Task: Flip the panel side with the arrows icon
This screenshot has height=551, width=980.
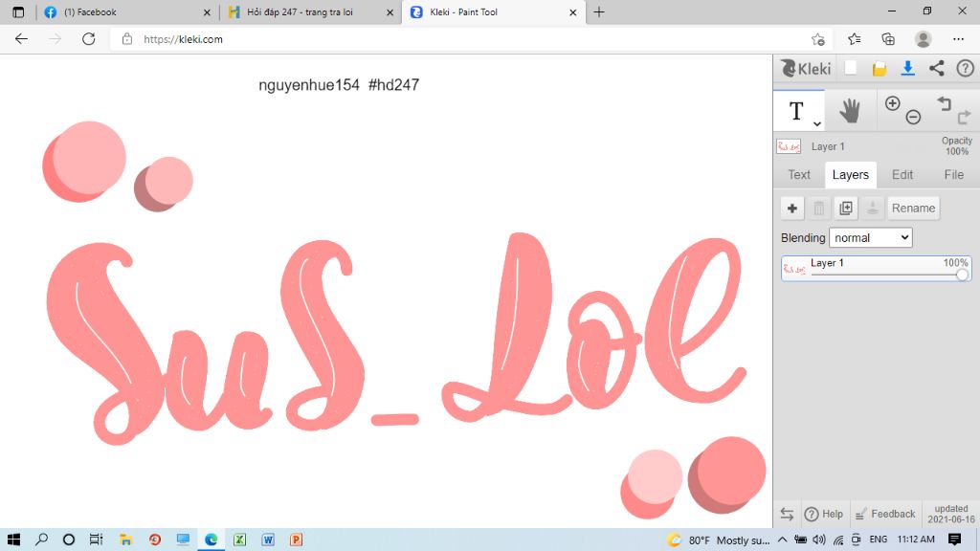Action: (x=787, y=514)
